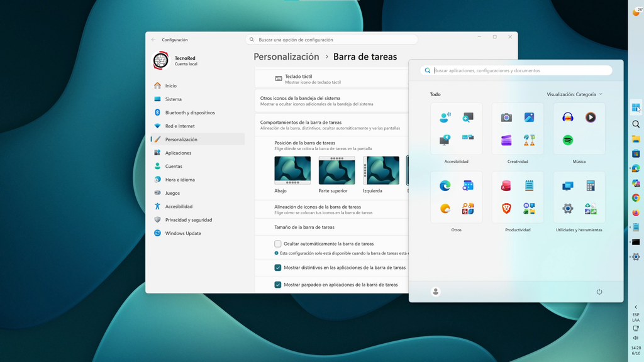Open Clipchamp in the Creatividad group

click(x=506, y=140)
